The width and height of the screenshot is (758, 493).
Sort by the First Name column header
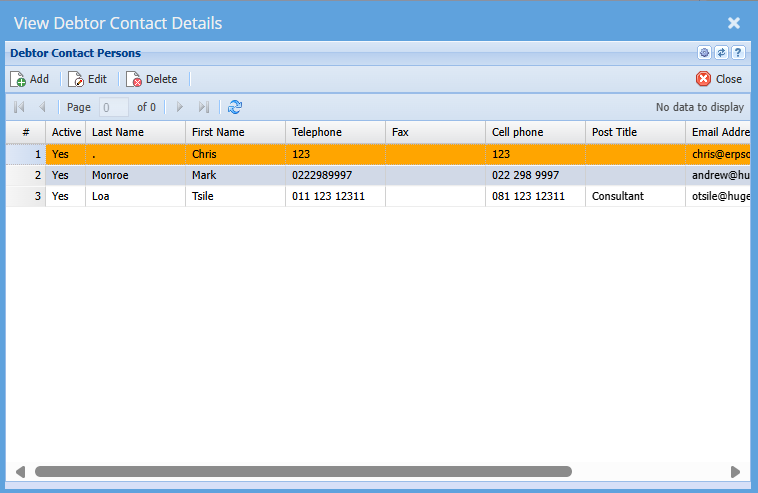(x=235, y=132)
